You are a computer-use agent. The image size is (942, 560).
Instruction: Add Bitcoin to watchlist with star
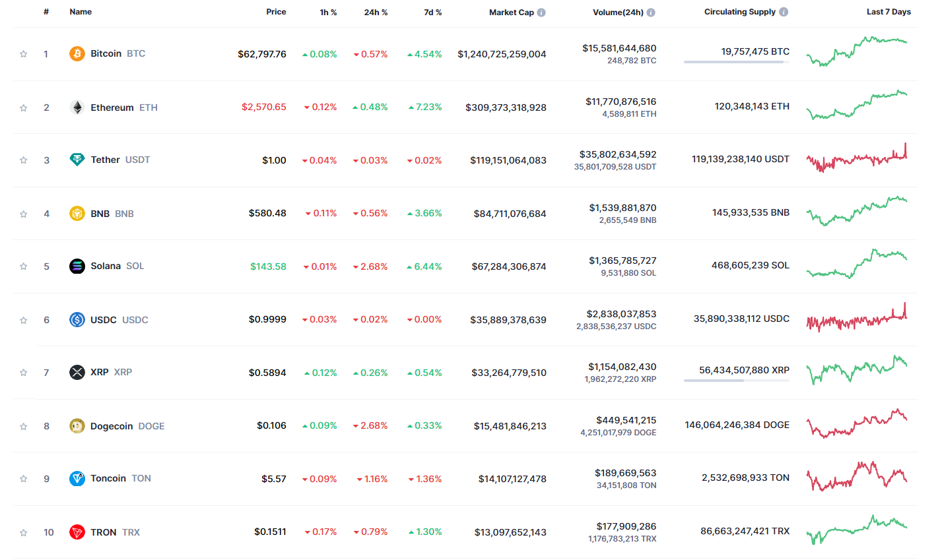point(24,54)
